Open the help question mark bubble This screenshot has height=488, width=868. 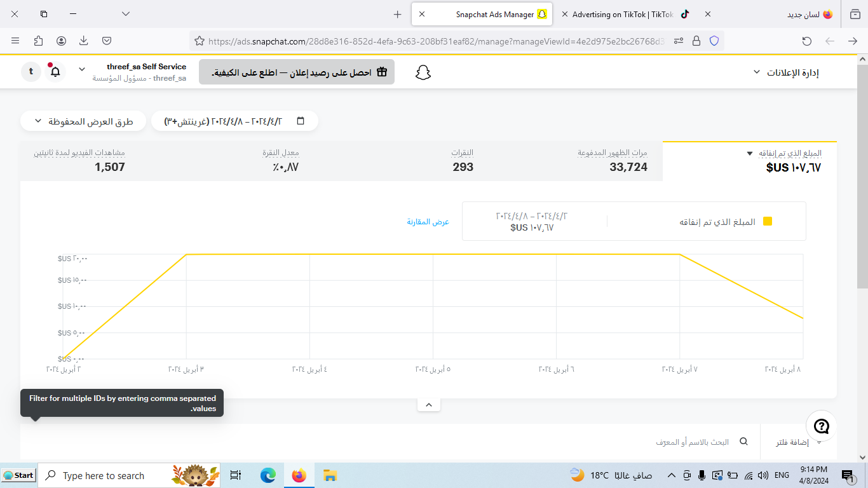pyautogui.click(x=822, y=426)
